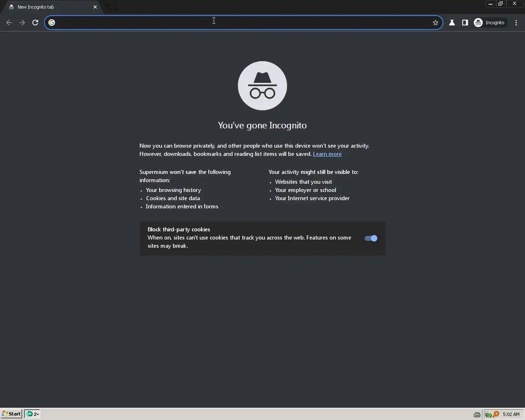Click the safely remove hardware tray icon

[488, 414]
